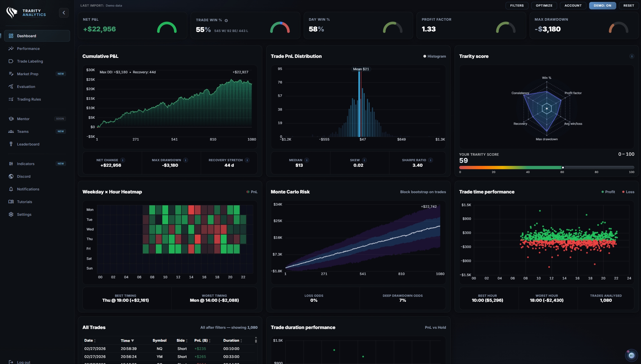Switch to the Dashboard tab
Image resolution: width=641 pixels, height=364 pixels.
pyautogui.click(x=26, y=36)
